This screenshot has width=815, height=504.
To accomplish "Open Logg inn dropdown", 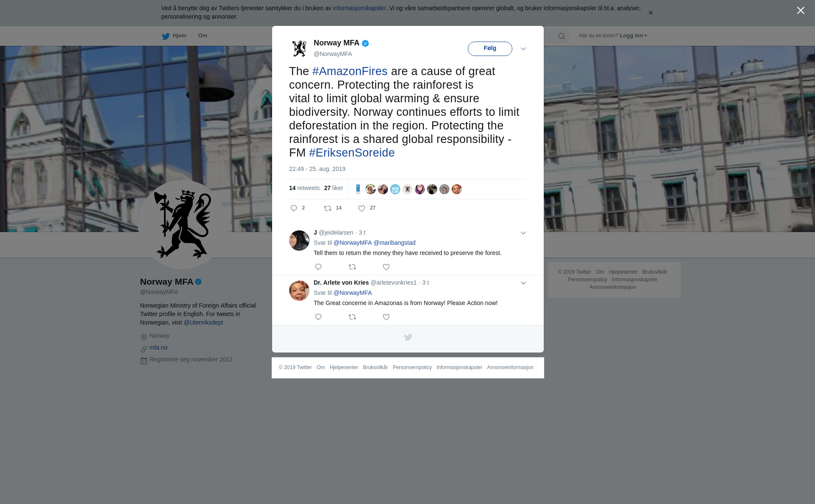I will (x=633, y=36).
